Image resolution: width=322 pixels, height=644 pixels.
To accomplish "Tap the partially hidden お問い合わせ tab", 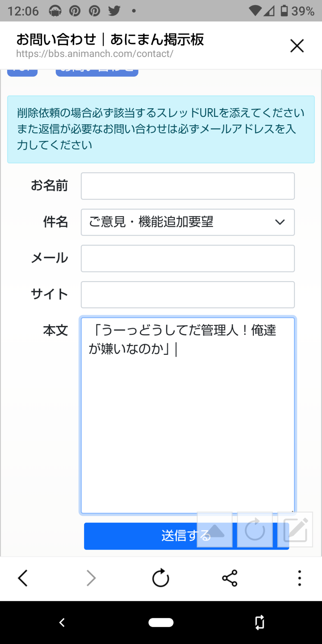I will pyautogui.click(x=97, y=73).
